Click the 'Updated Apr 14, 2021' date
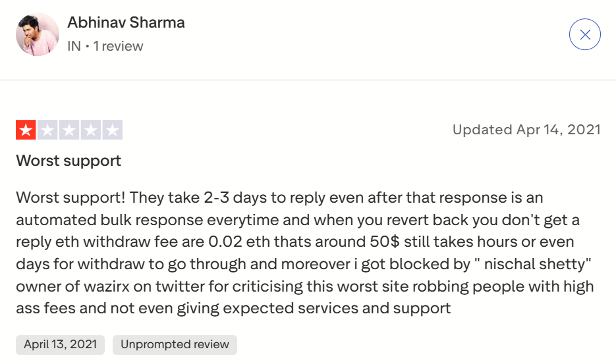The image size is (616, 364). coord(526,130)
